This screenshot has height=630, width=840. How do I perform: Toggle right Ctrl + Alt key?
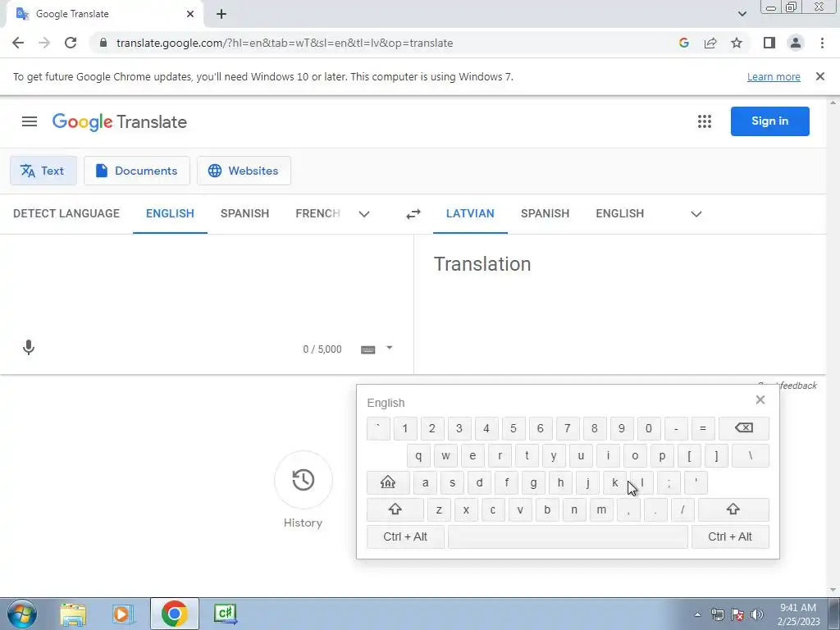pyautogui.click(x=729, y=536)
